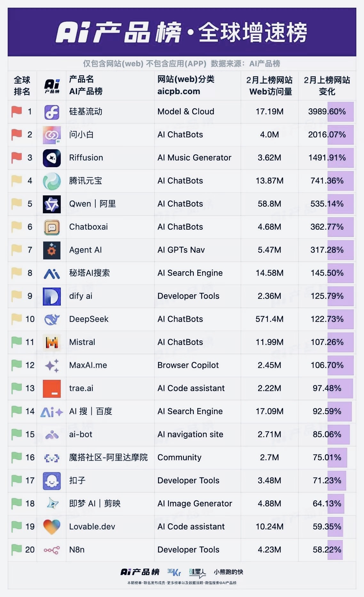This screenshot has height=597, width=364.
Task: Click the trae.ai red square icon
Action: pyautogui.click(x=51, y=388)
